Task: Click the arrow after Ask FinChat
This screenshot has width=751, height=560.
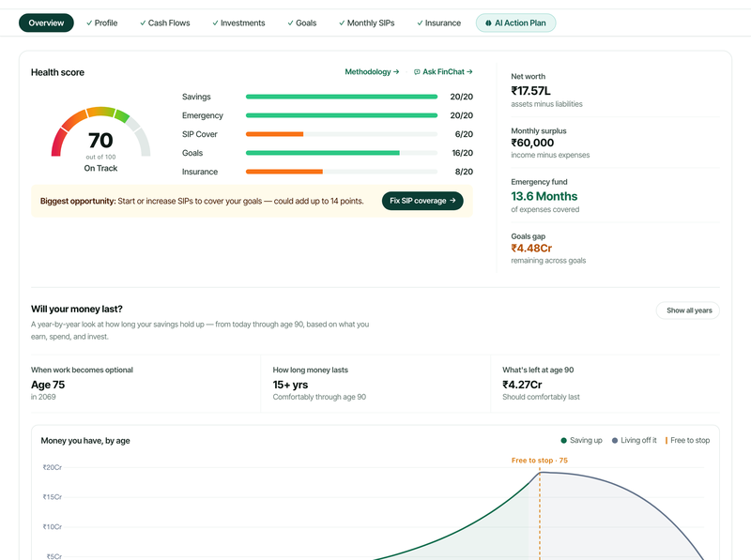Action: 469,72
